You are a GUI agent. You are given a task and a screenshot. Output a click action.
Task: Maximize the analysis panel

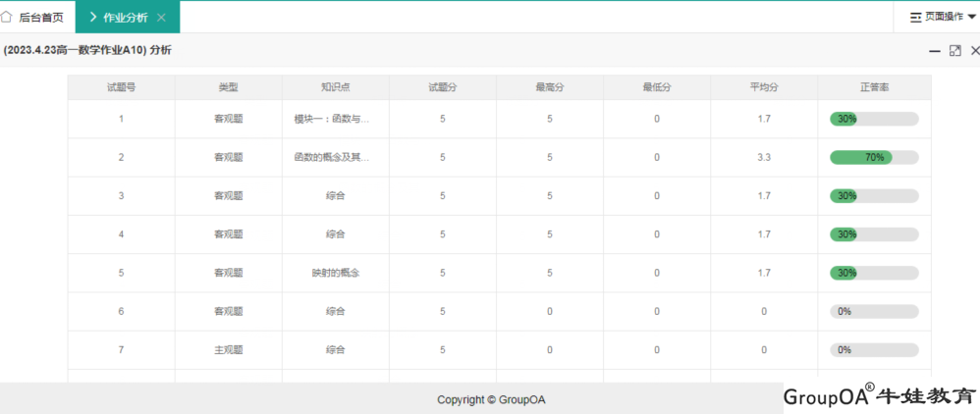[x=955, y=51]
